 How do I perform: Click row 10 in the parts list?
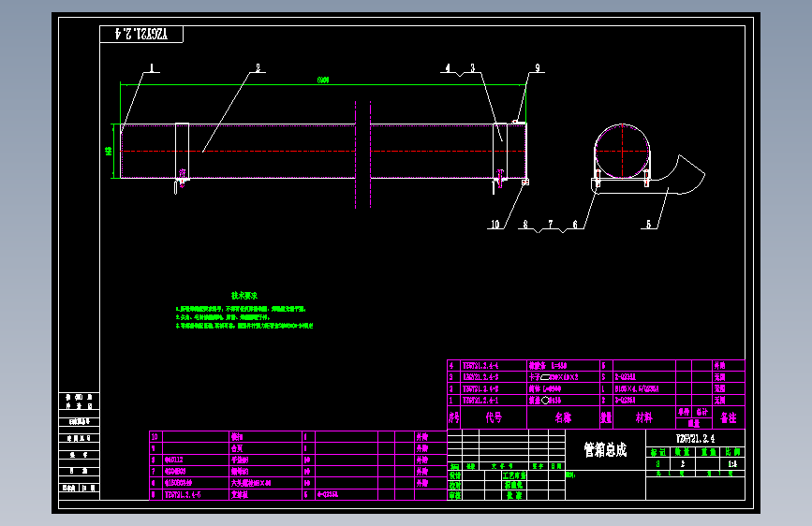coord(298,436)
